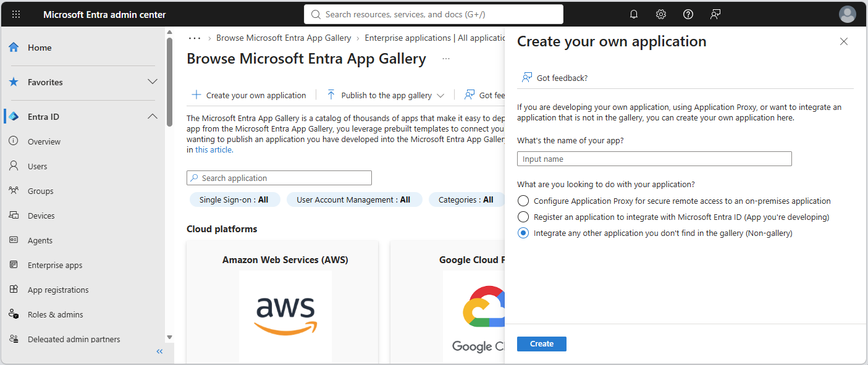This screenshot has height=365, width=868.
Task: Open the notifications bell
Action: click(x=634, y=14)
